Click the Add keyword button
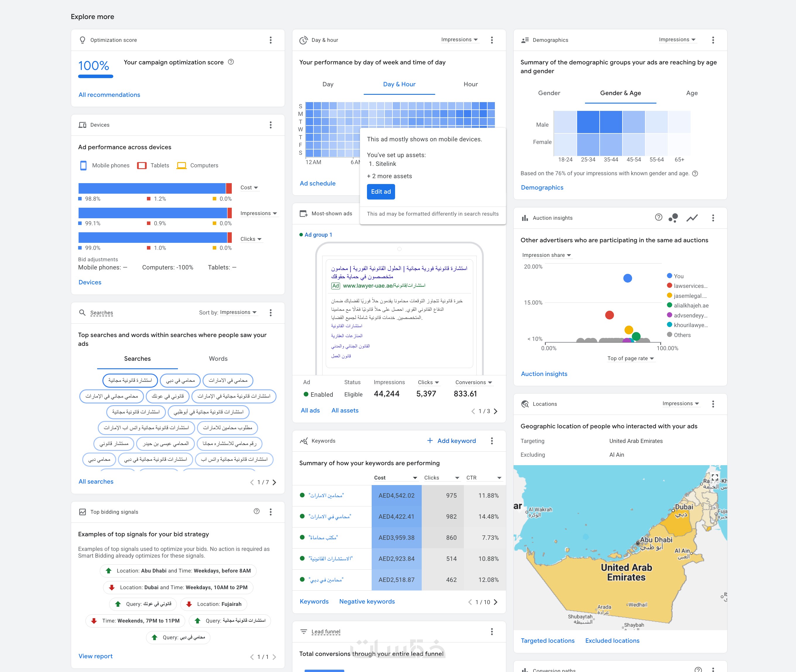This screenshot has width=796, height=672. tap(452, 441)
